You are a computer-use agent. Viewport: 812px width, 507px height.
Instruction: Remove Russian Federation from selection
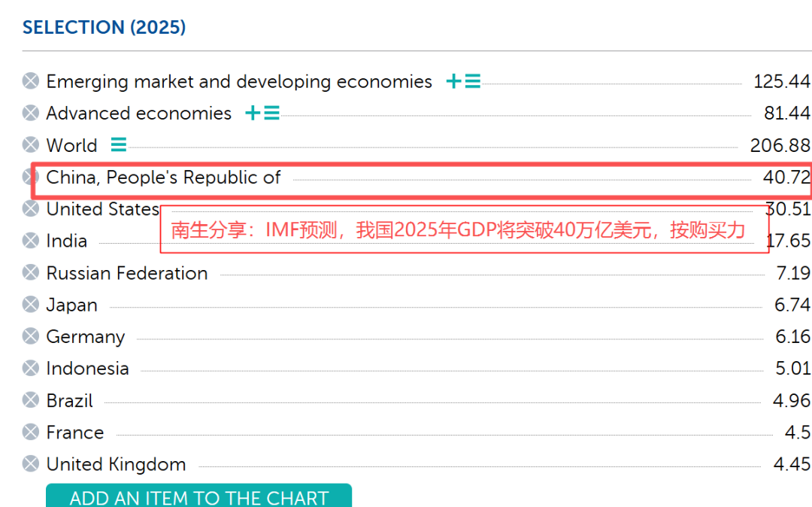coord(30,273)
